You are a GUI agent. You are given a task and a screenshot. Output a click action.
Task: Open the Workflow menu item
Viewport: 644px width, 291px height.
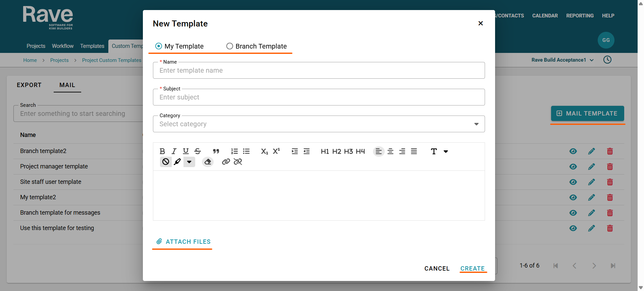[63, 46]
